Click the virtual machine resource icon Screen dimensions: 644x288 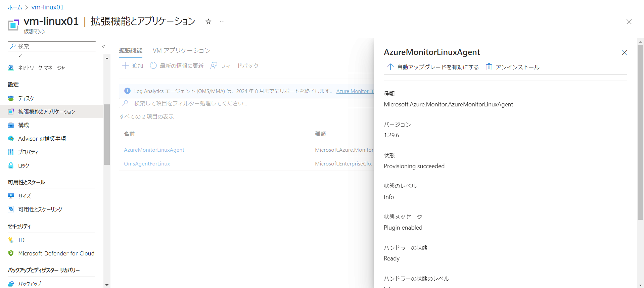tap(13, 25)
